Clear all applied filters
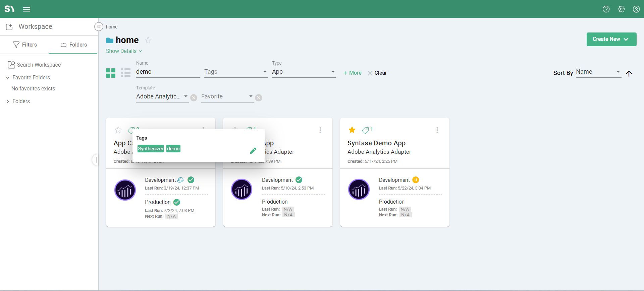The width and height of the screenshot is (644, 291). [x=377, y=73]
